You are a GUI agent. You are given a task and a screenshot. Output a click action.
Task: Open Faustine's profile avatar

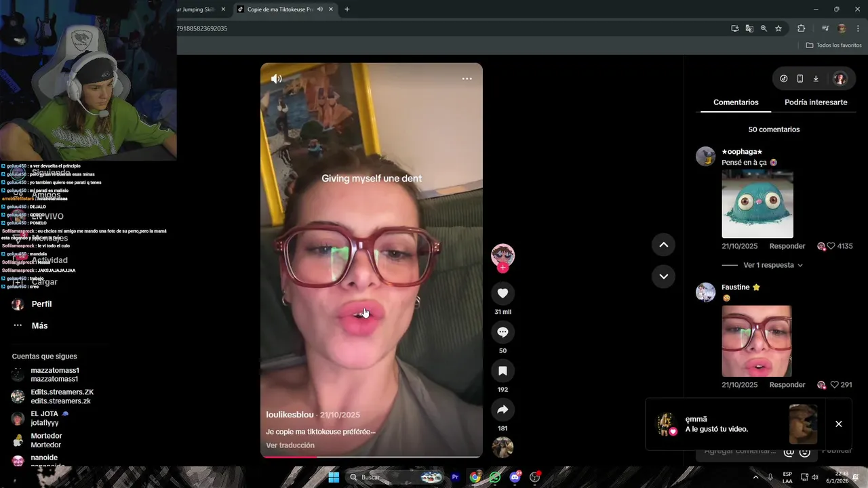706,292
